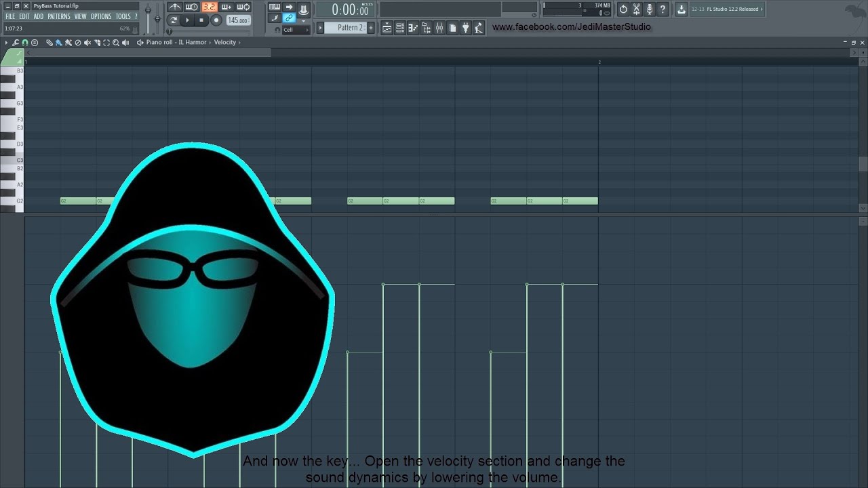Open the Playlist window icon

tap(387, 28)
